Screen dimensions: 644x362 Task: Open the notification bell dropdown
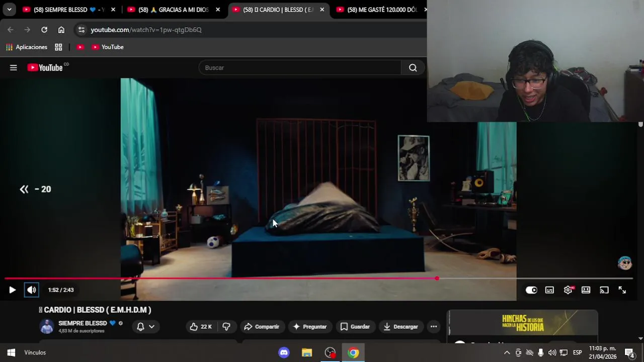pyautogui.click(x=145, y=327)
